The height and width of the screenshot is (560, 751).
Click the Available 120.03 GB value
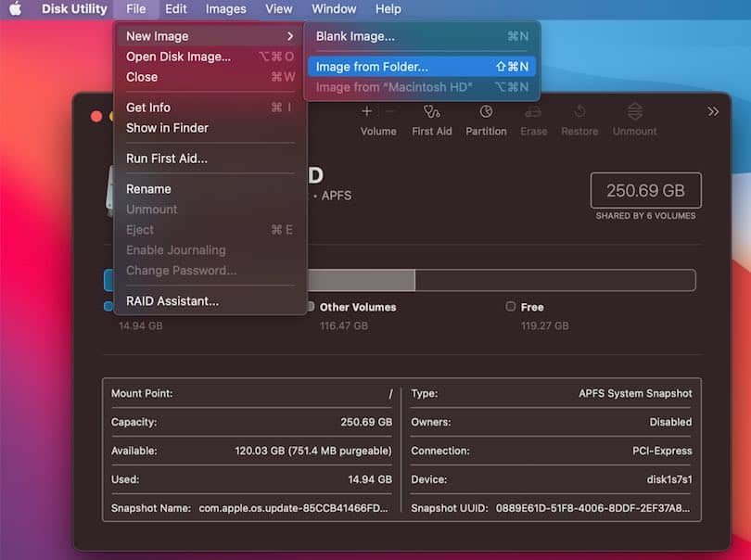point(313,451)
